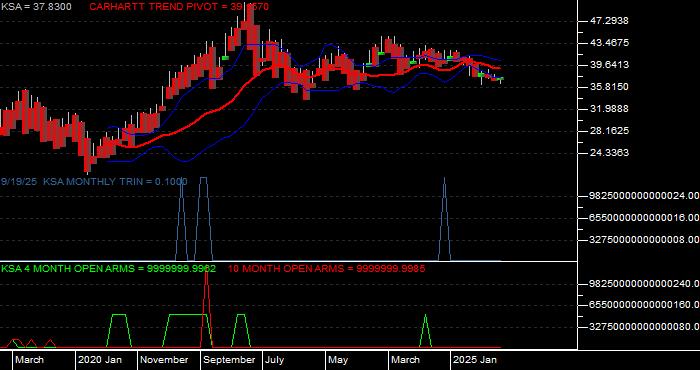
Task: Click the March date label preceding 2025 Jan
Action: point(406,360)
